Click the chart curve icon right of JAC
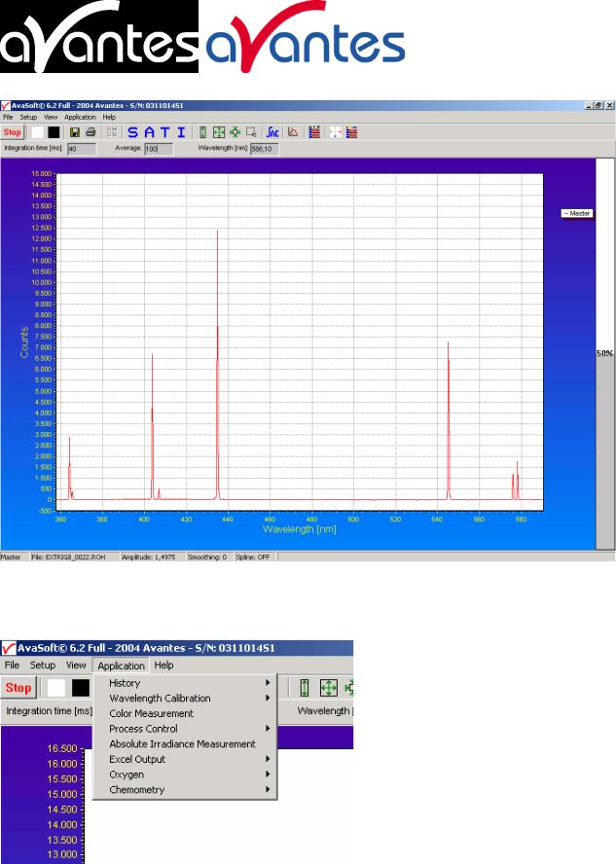Viewport: 616px width, 864px height. pyautogui.click(x=293, y=132)
